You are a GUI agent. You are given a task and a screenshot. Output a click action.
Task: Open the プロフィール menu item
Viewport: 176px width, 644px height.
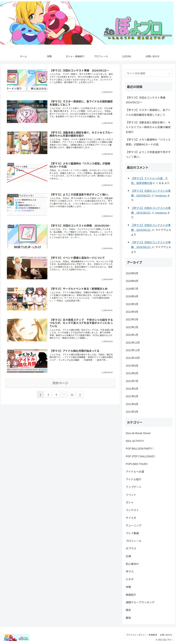click(x=101, y=56)
